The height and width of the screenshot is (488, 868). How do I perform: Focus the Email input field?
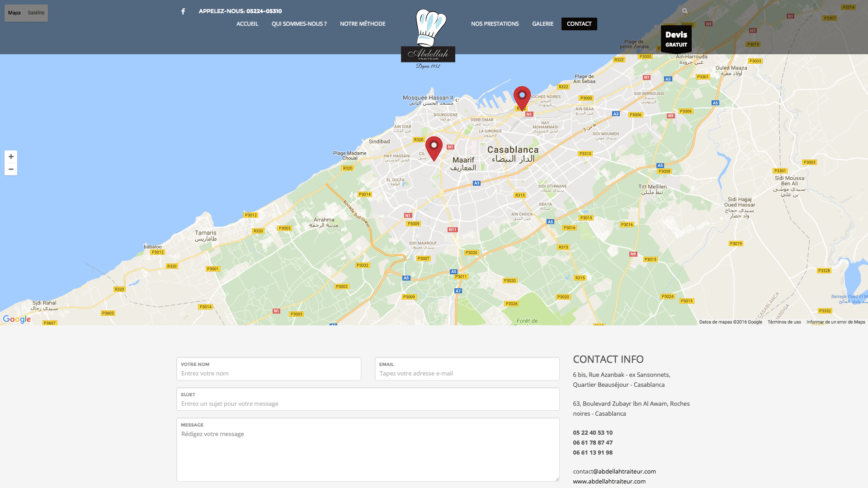tap(467, 369)
